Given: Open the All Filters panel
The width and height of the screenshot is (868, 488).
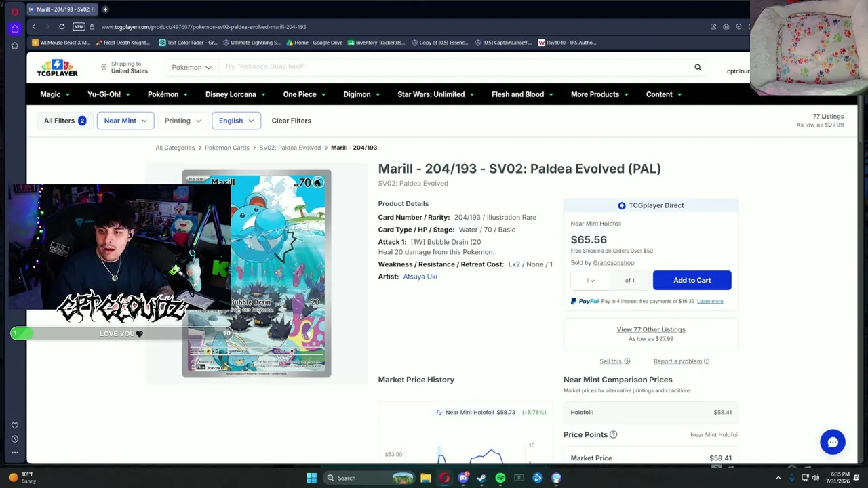Looking at the screenshot, I should point(65,121).
